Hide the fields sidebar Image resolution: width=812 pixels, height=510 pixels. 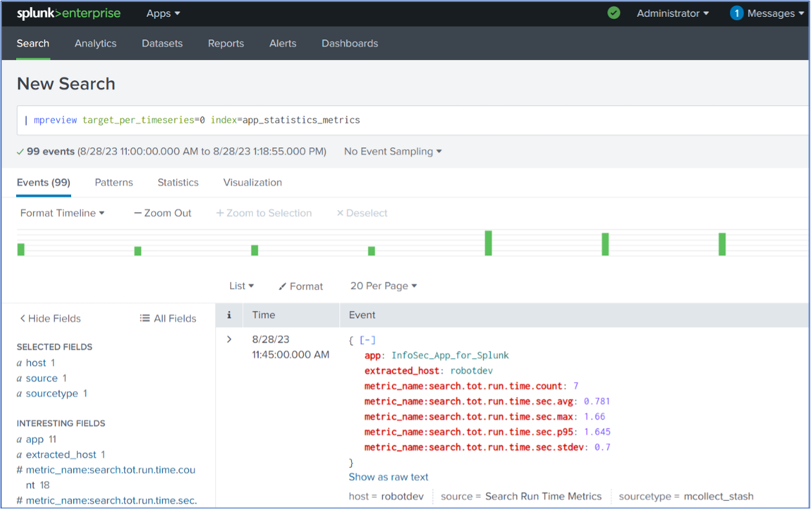(x=50, y=318)
